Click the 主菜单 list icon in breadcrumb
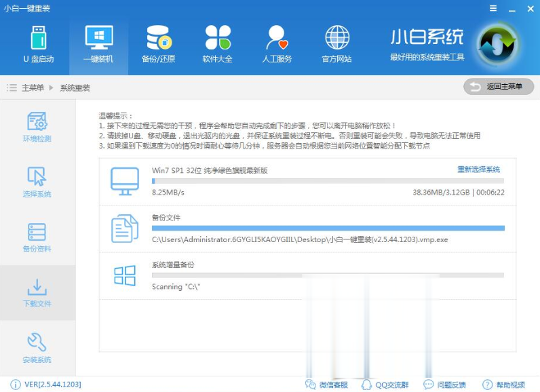Screen dimensions: 540x392 pos(12,87)
